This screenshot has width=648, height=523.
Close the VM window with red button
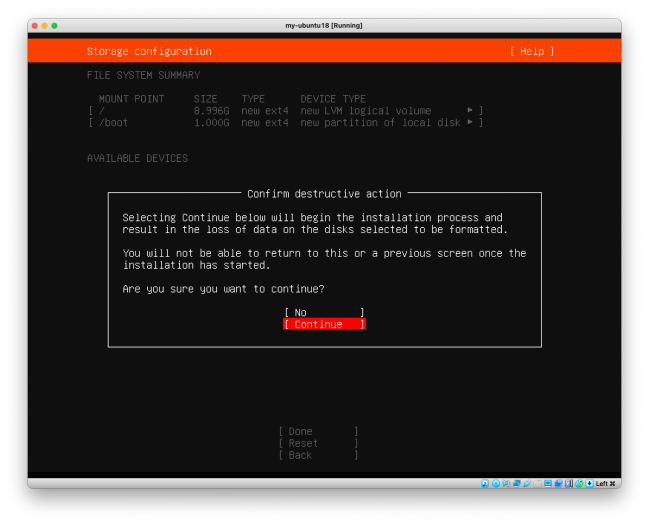click(x=35, y=26)
